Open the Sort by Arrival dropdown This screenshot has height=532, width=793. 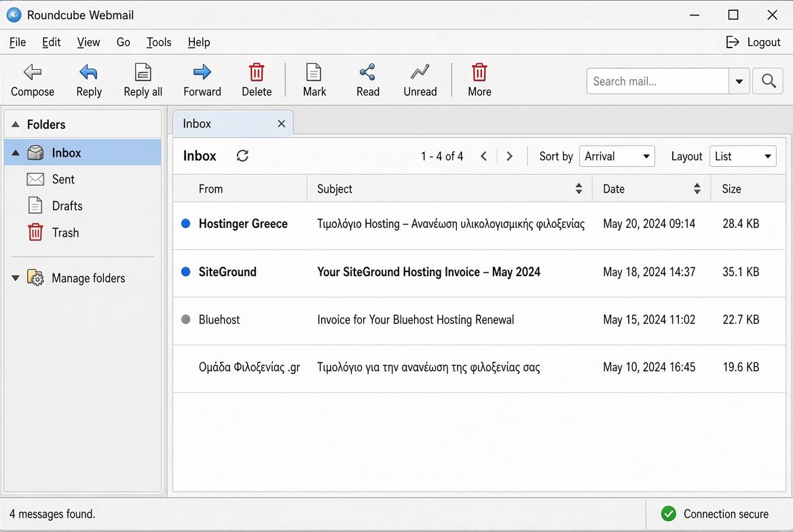pos(617,156)
